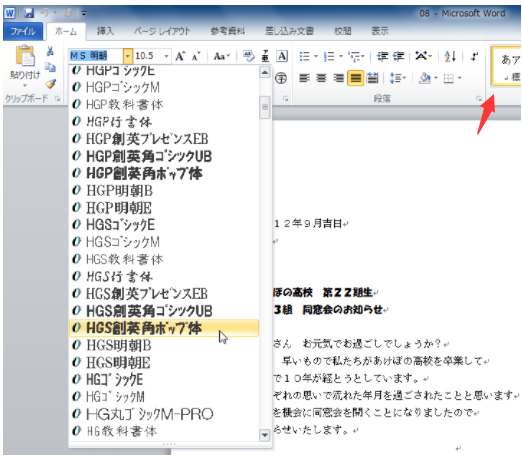Open the Paragraph dialog launcher
Screen dimensions: 522x457
[479, 98]
